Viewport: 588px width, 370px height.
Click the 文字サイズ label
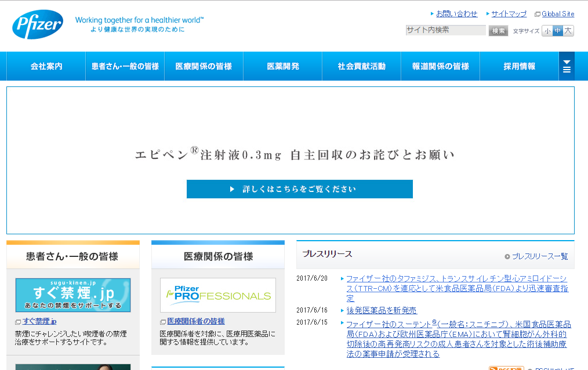pyautogui.click(x=526, y=31)
